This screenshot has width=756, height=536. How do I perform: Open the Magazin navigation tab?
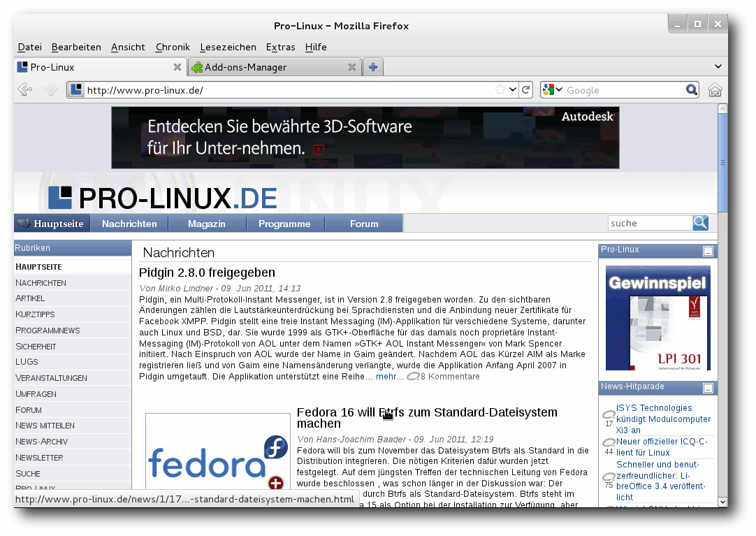(206, 224)
